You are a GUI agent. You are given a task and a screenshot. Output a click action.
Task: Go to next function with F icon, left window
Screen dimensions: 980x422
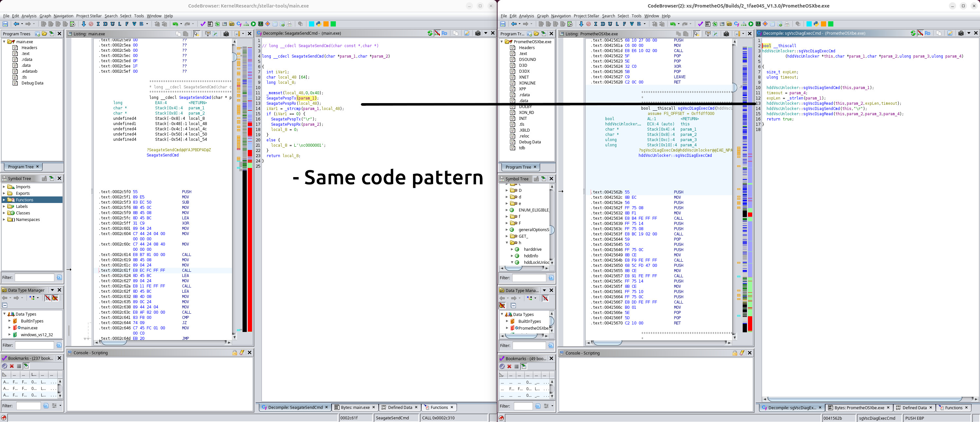coord(127,24)
